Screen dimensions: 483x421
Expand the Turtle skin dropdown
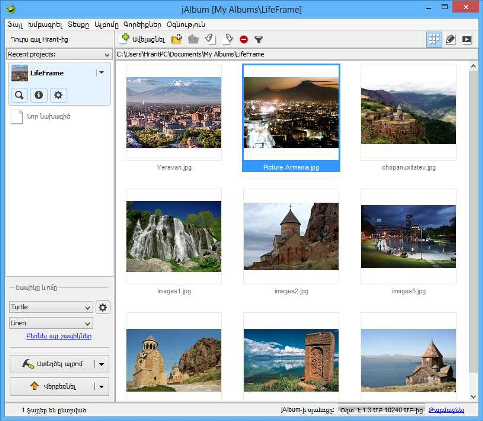coord(51,307)
